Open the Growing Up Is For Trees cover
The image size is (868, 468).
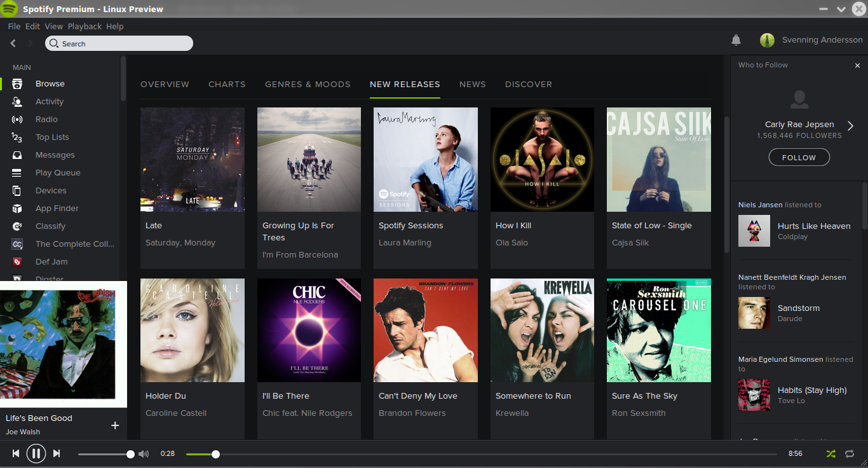[x=309, y=160]
